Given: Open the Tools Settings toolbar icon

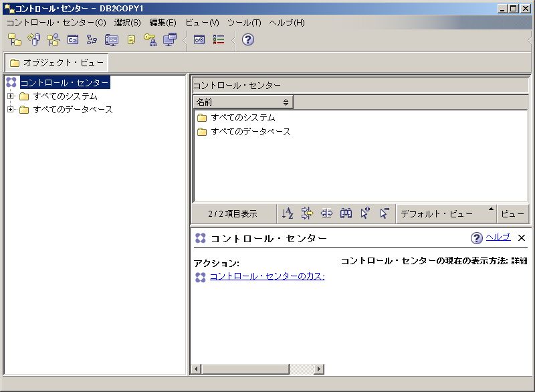Looking at the screenshot, I should coord(199,39).
